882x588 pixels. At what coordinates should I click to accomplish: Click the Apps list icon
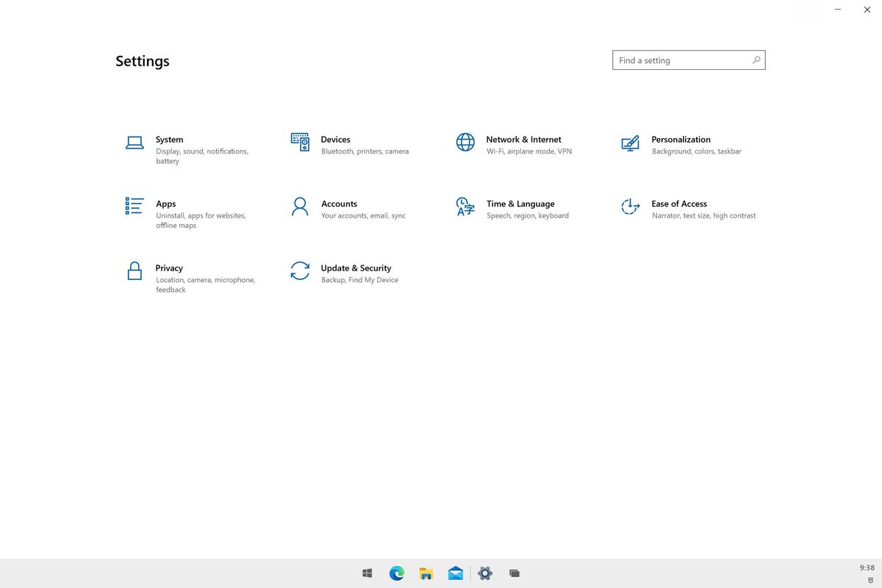(x=135, y=207)
